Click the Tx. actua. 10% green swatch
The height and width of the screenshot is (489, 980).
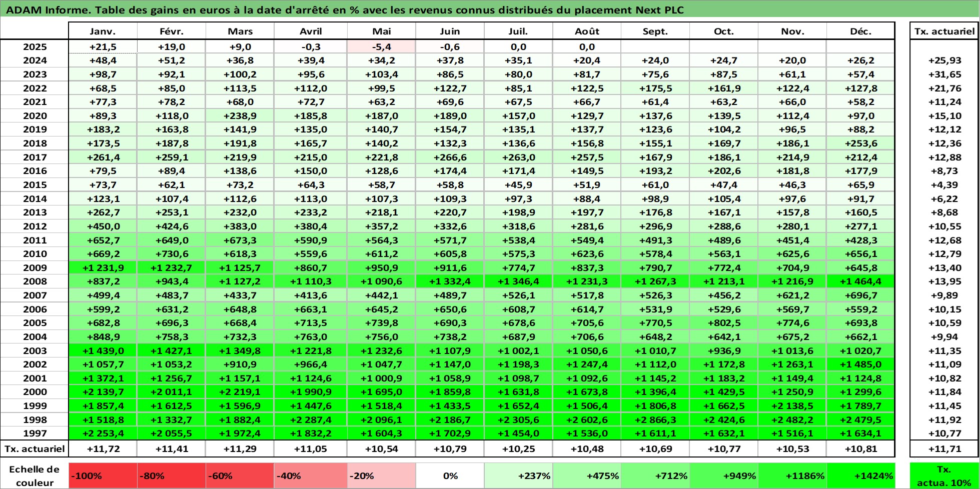pyautogui.click(x=944, y=476)
